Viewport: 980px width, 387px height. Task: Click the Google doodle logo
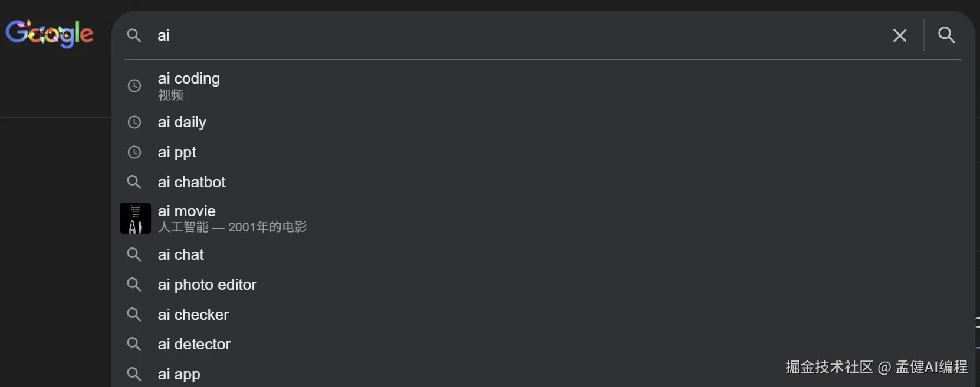(x=50, y=34)
